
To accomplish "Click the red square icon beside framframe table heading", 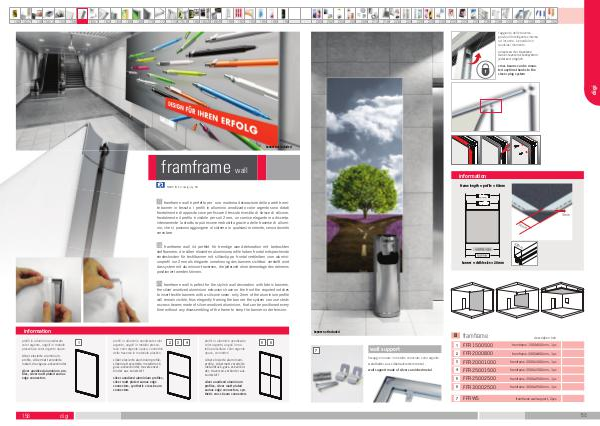I will pyautogui.click(x=455, y=335).
